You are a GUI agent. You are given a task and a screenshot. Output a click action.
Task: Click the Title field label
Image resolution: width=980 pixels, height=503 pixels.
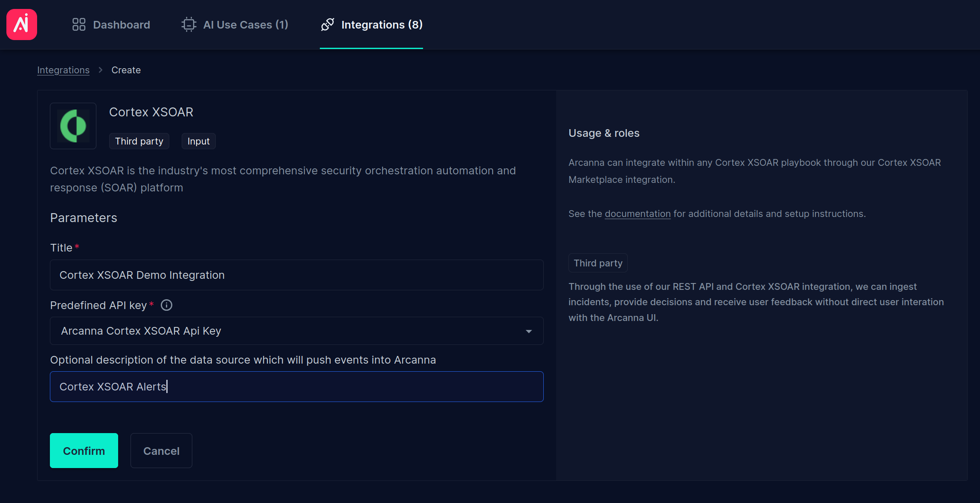pyautogui.click(x=61, y=248)
